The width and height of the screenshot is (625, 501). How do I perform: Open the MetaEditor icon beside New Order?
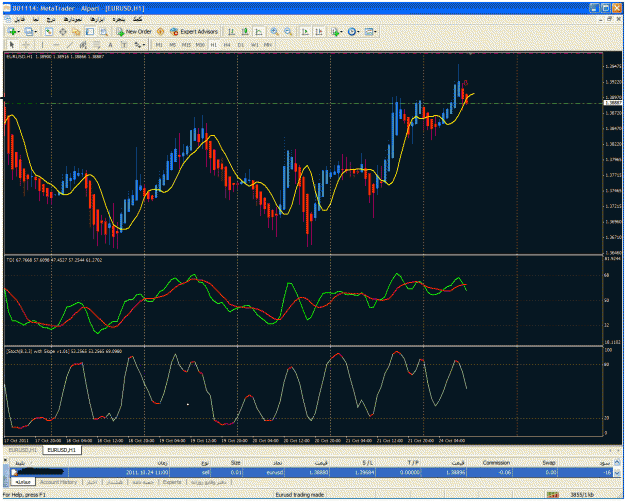(160, 31)
